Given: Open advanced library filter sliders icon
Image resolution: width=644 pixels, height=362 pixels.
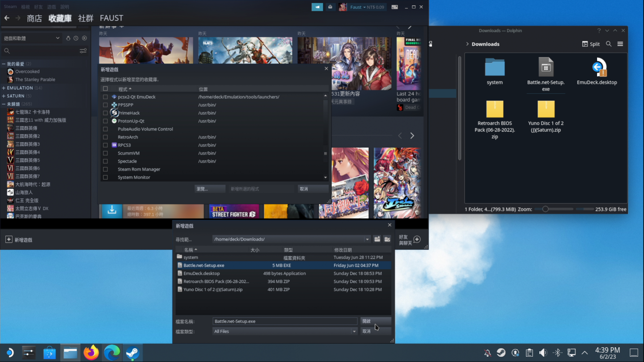Looking at the screenshot, I should coord(83,51).
